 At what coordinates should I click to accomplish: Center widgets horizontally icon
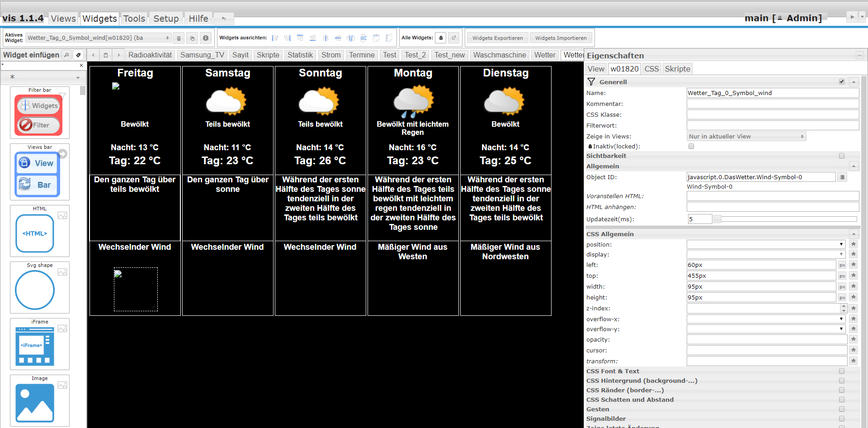(325, 38)
